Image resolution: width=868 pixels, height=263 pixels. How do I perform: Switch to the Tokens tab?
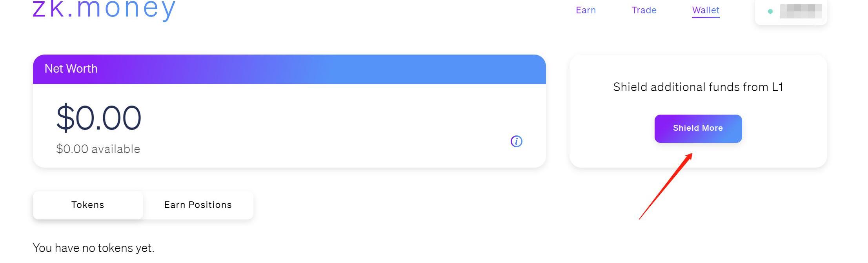(x=88, y=205)
